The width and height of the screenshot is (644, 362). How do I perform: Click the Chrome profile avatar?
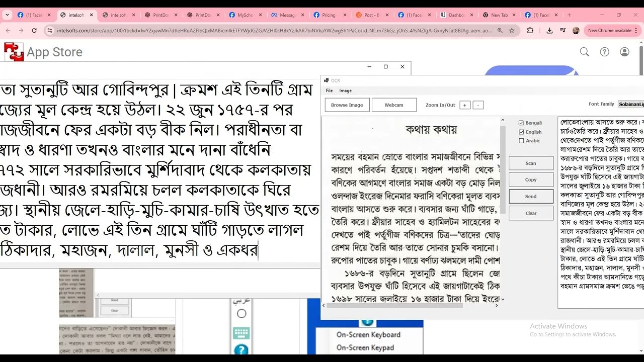pyautogui.click(x=577, y=31)
